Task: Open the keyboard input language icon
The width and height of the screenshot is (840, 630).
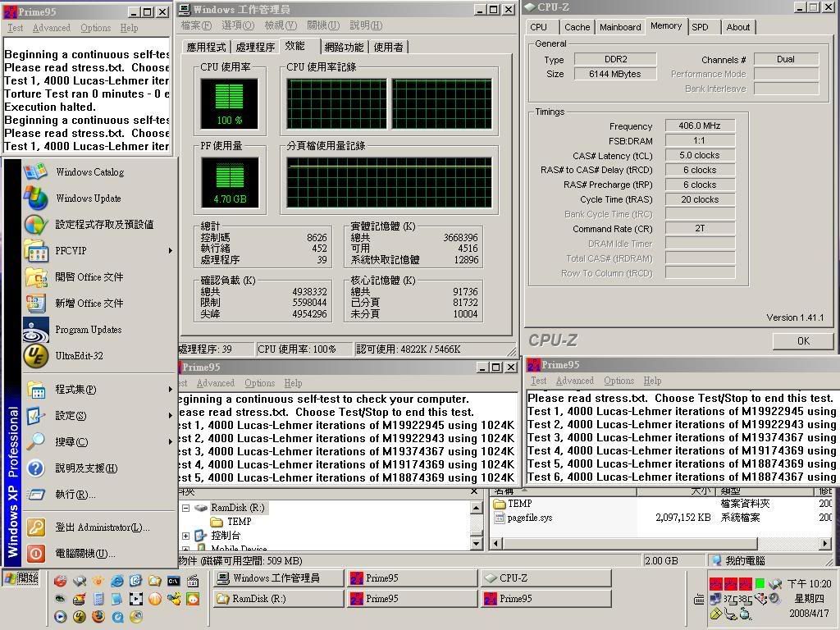Action: pyautogui.click(x=699, y=600)
